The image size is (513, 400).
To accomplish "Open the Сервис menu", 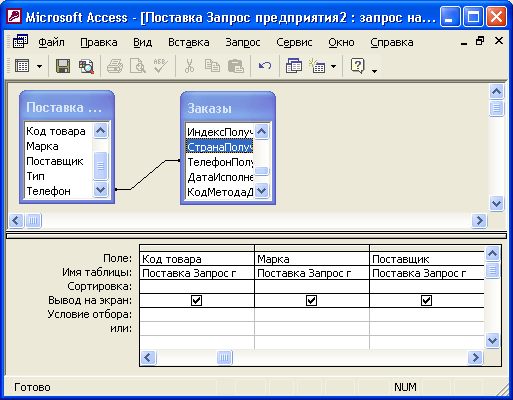I will pyautogui.click(x=294, y=42).
